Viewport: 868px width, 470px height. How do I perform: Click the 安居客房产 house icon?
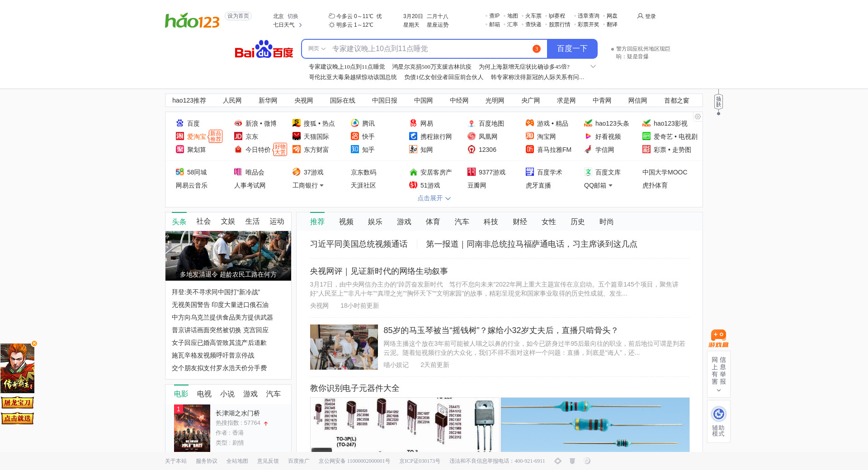[x=413, y=172]
